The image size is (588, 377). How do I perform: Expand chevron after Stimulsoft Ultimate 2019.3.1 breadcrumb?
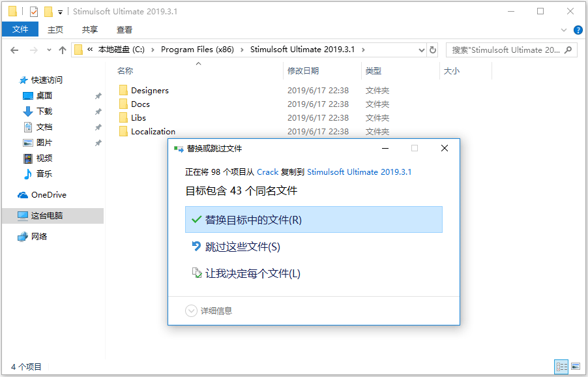pyautogui.click(x=363, y=50)
